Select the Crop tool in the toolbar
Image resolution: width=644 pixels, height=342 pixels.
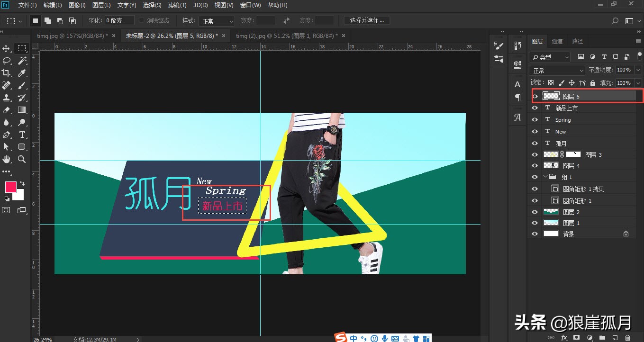pos(7,72)
